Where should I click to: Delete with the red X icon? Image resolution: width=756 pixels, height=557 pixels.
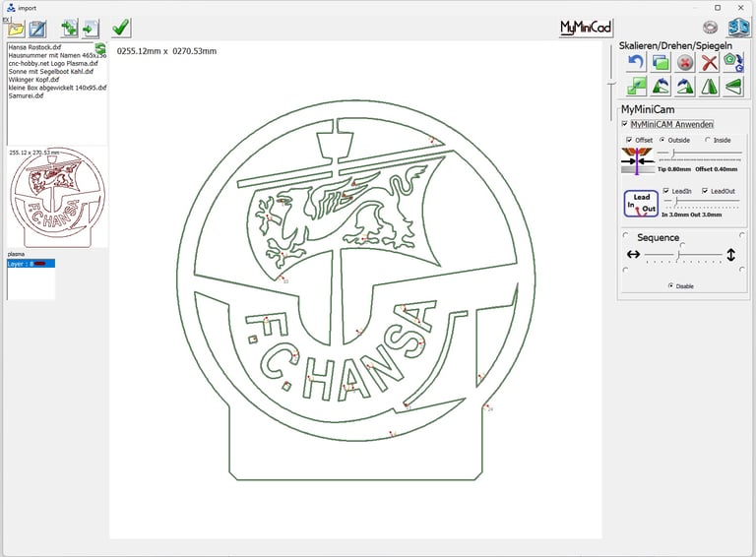(709, 63)
